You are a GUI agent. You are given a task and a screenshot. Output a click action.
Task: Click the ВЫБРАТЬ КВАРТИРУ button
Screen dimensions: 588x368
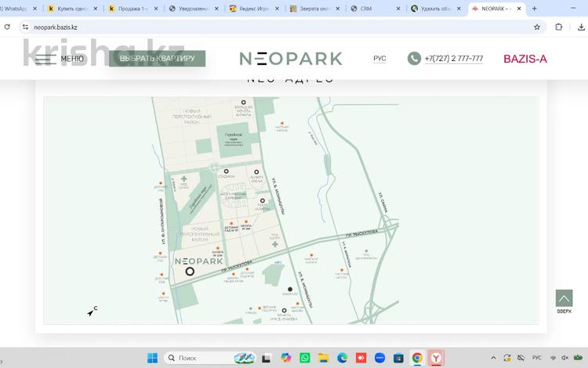coord(157,59)
